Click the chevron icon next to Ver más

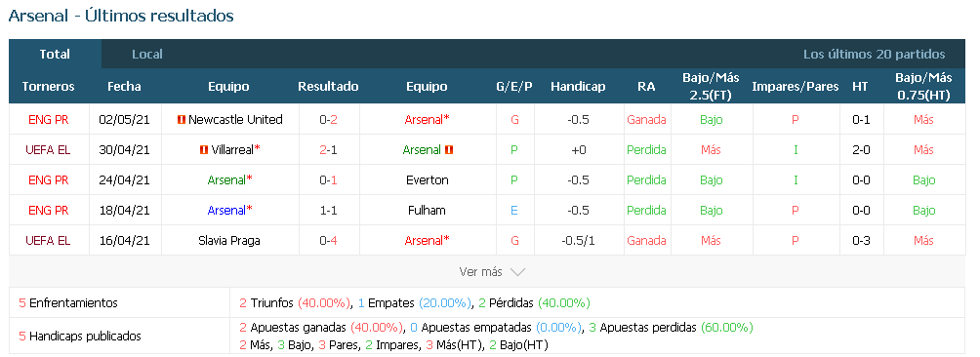(x=517, y=272)
